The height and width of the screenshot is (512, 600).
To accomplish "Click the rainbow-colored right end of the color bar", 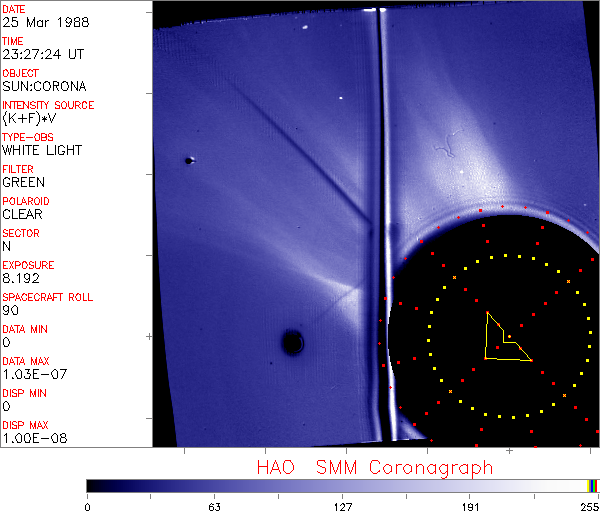I will pyautogui.click(x=593, y=484).
